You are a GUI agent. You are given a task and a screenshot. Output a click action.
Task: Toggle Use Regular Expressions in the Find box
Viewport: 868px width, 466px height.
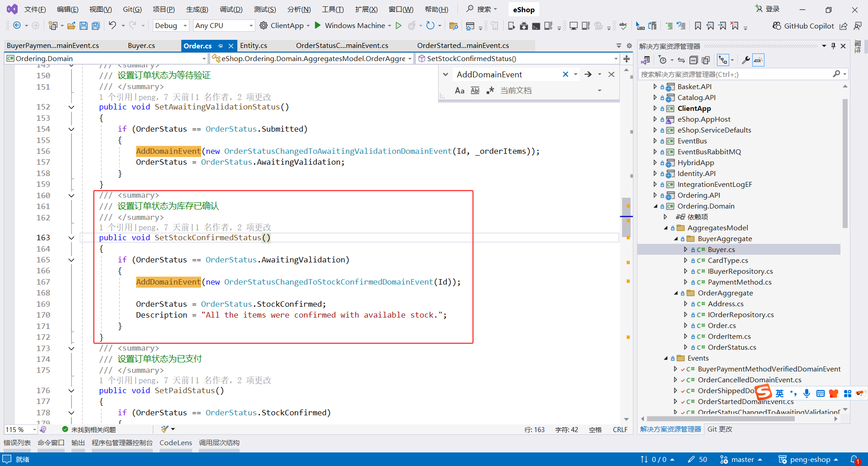[490, 90]
